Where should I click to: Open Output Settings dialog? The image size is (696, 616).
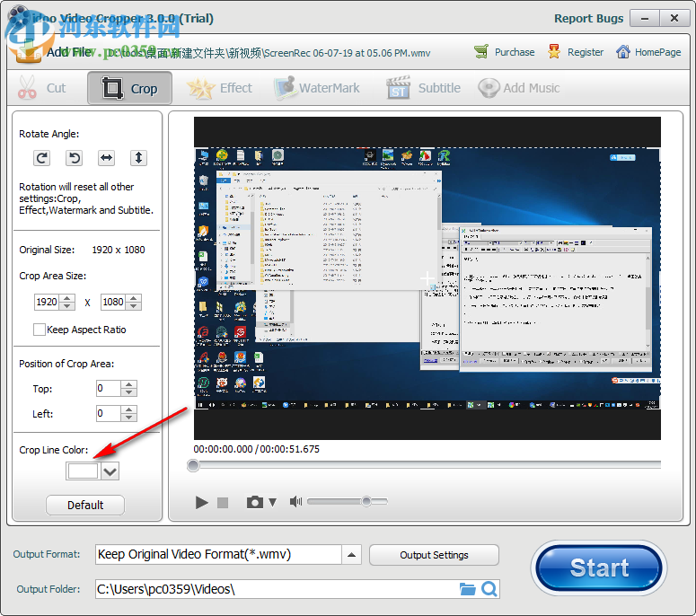434,555
